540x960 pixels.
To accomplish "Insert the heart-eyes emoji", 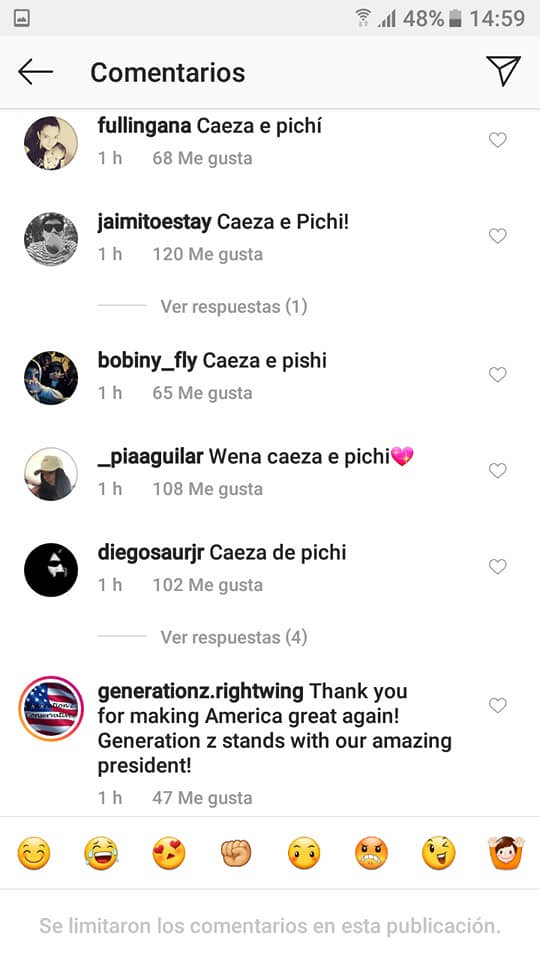I will [169, 853].
